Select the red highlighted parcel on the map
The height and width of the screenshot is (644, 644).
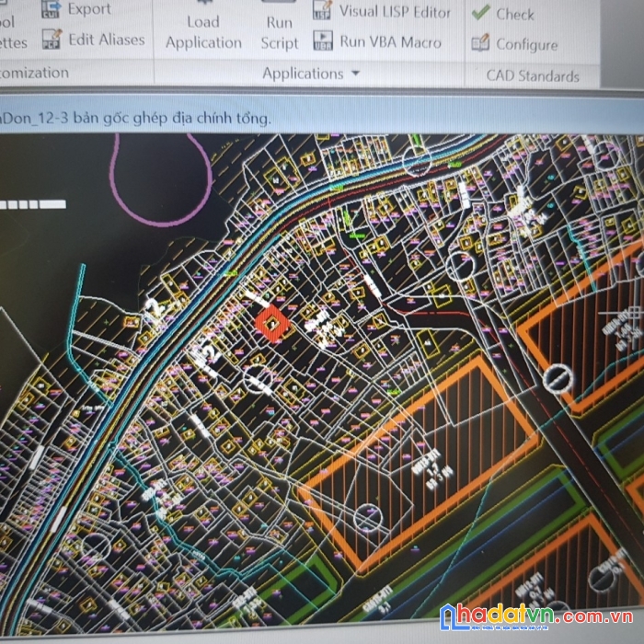(x=271, y=324)
